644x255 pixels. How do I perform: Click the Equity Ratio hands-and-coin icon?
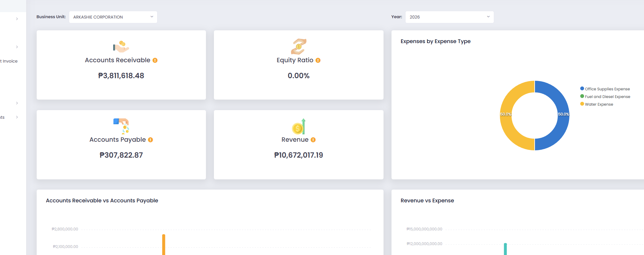coord(299,47)
